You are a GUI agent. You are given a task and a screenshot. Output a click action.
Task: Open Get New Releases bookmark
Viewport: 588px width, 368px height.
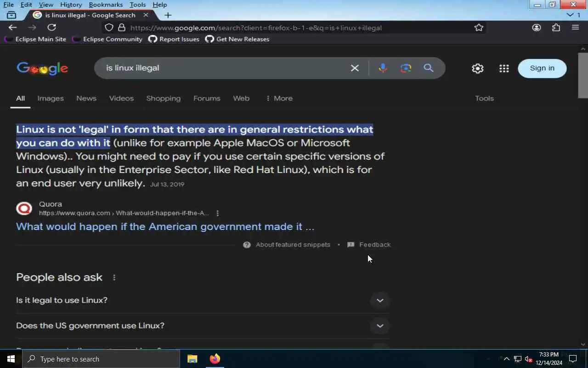click(x=237, y=39)
